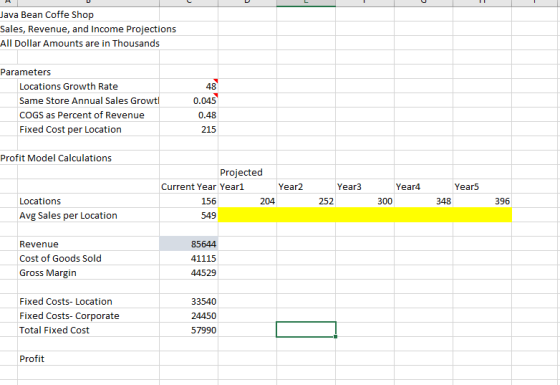Click the cost of goods value 41115

point(189,258)
